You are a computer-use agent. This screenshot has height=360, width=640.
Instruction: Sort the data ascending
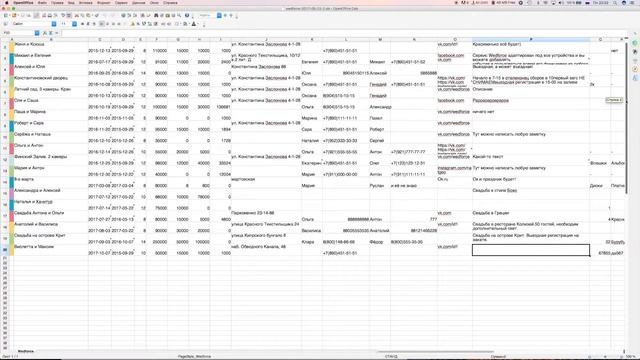point(129,16)
